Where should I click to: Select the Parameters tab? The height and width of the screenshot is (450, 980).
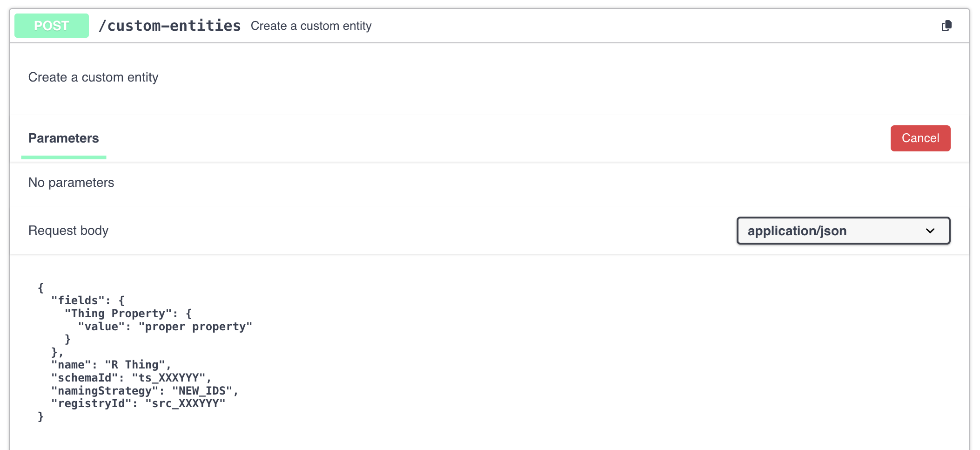[64, 138]
